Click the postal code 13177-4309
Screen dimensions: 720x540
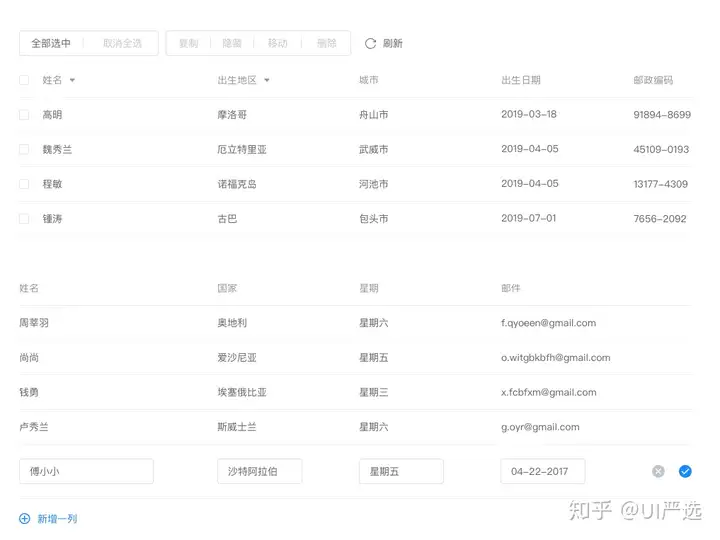coord(661,184)
